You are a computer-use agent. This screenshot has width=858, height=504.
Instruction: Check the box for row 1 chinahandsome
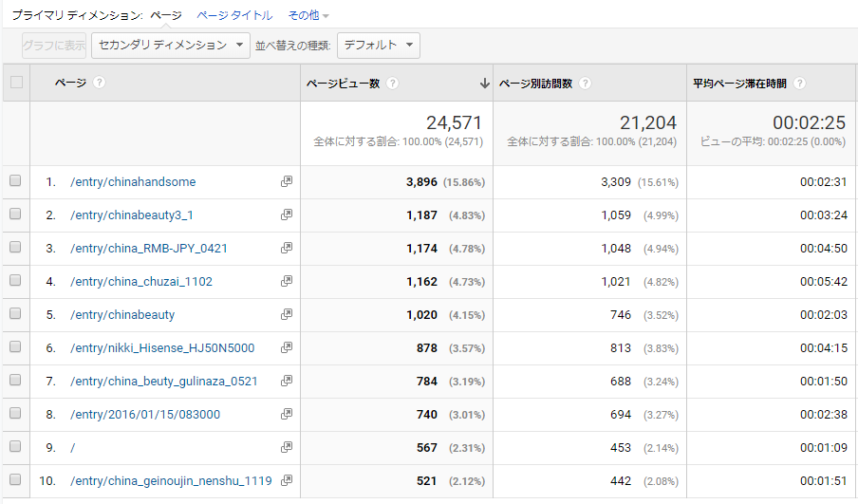pyautogui.click(x=15, y=180)
